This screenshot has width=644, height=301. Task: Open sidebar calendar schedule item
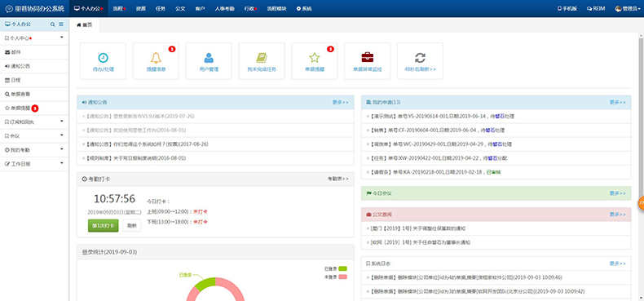pos(33,80)
